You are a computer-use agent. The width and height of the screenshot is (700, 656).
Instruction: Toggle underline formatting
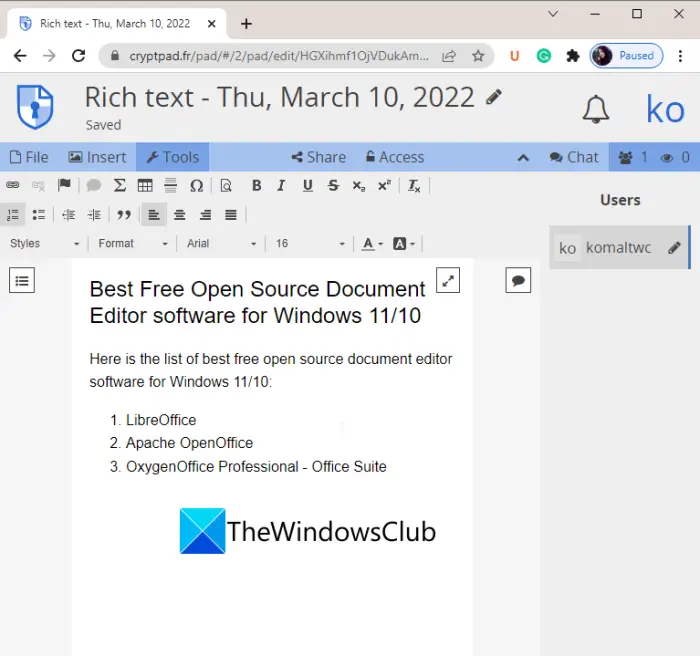[308, 185]
